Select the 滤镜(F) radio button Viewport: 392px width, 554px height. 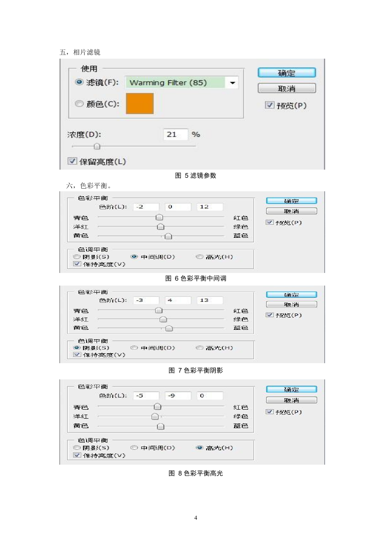point(79,83)
